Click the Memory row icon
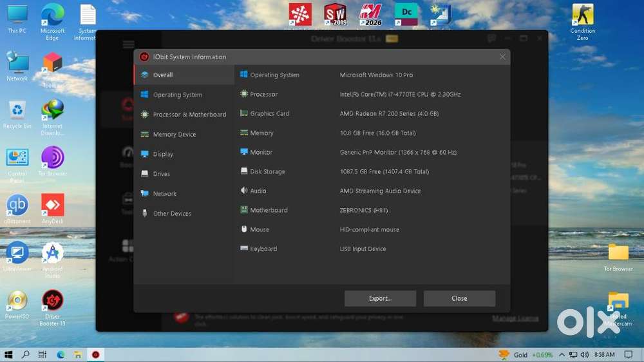Image resolution: width=644 pixels, height=362 pixels. [x=243, y=132]
